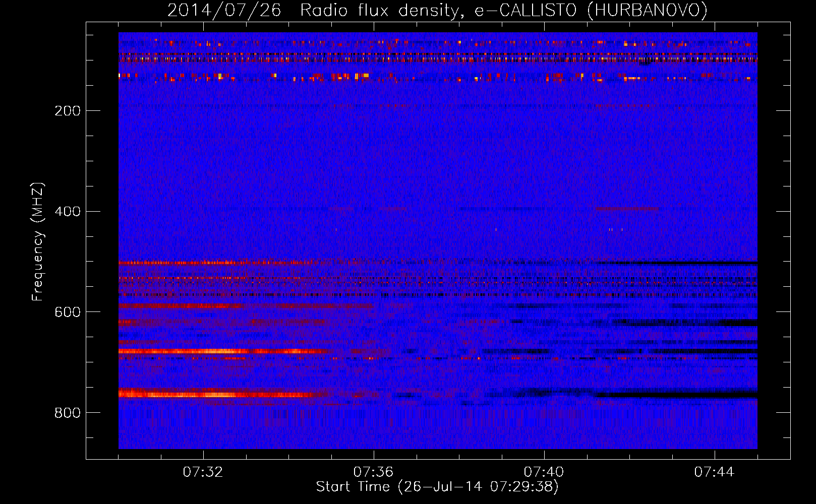816x504 pixels.
Task: Click the "07:44" time tick label
Action: [714, 472]
